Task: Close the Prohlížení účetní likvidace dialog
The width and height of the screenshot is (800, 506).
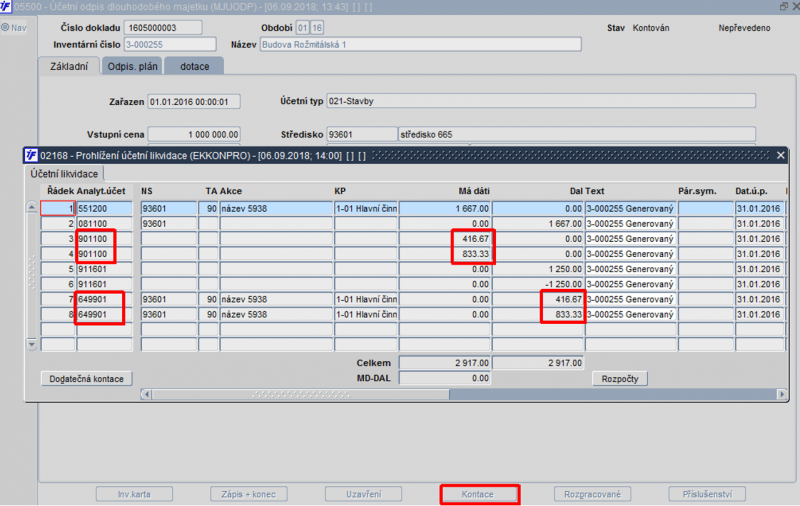Action: 780,155
